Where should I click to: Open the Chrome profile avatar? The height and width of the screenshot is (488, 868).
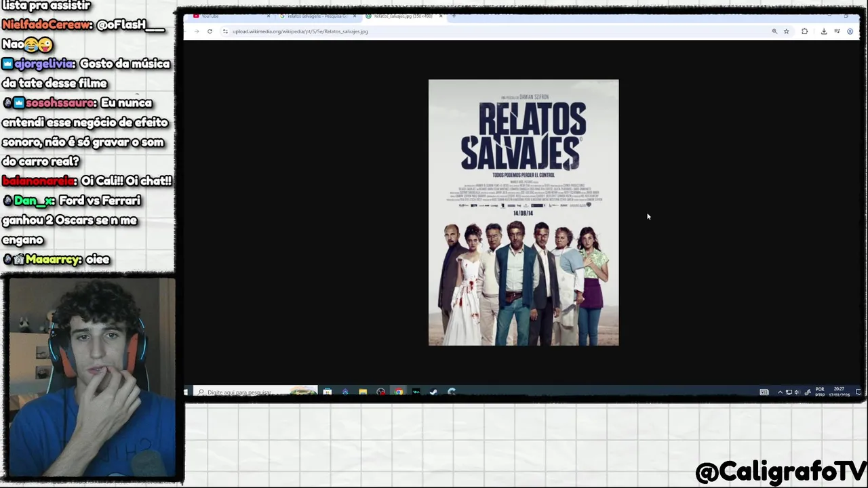[x=850, y=31]
